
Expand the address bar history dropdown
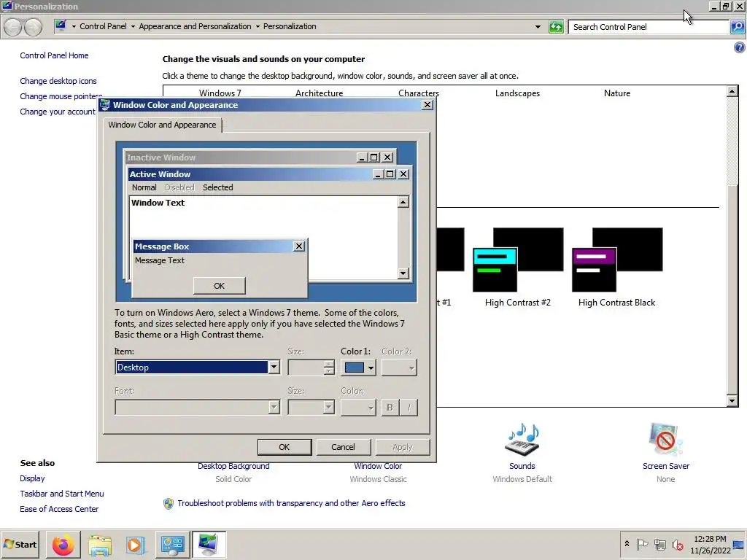point(538,27)
